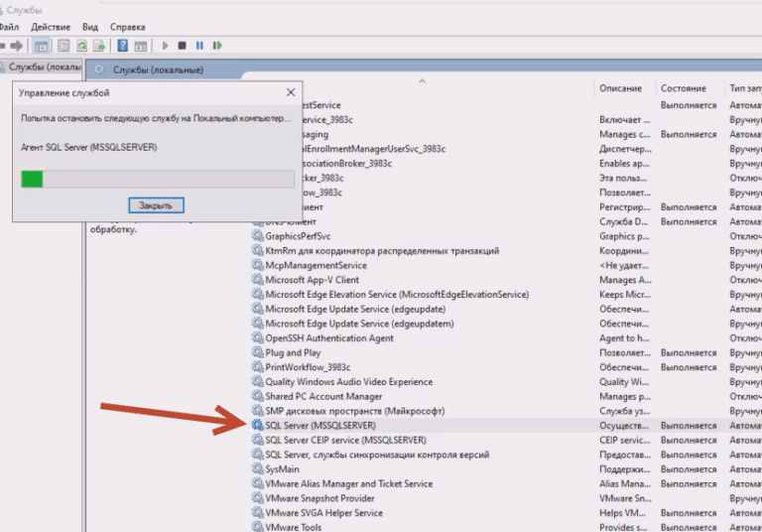Click the Restart service toolbar icon
This screenshot has height=532, width=762.
point(217,46)
